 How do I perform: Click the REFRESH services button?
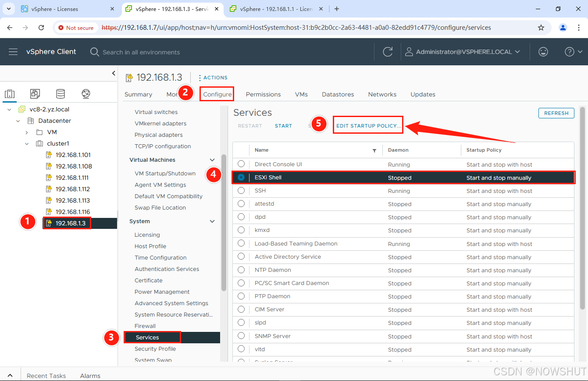click(556, 113)
